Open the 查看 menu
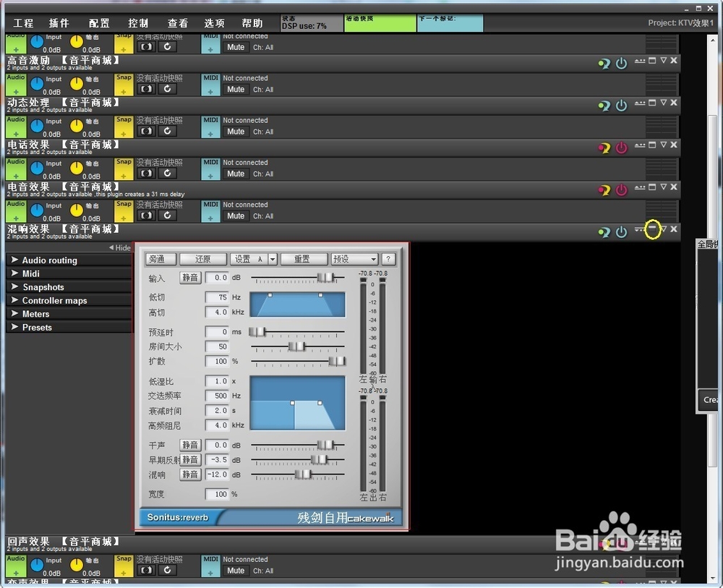This screenshot has width=723, height=588. click(x=178, y=23)
